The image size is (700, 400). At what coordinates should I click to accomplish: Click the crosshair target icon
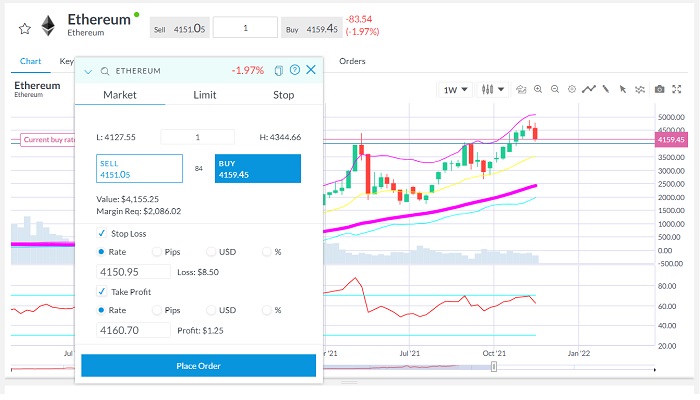[x=572, y=89]
